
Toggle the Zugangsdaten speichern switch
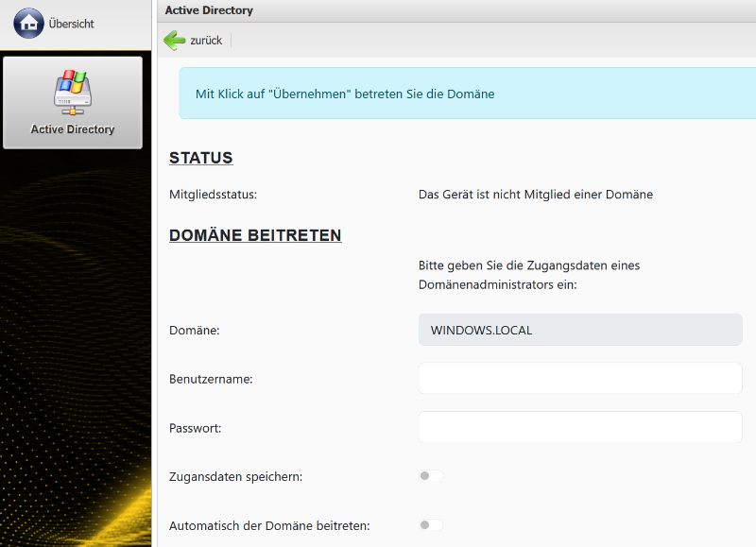431,476
